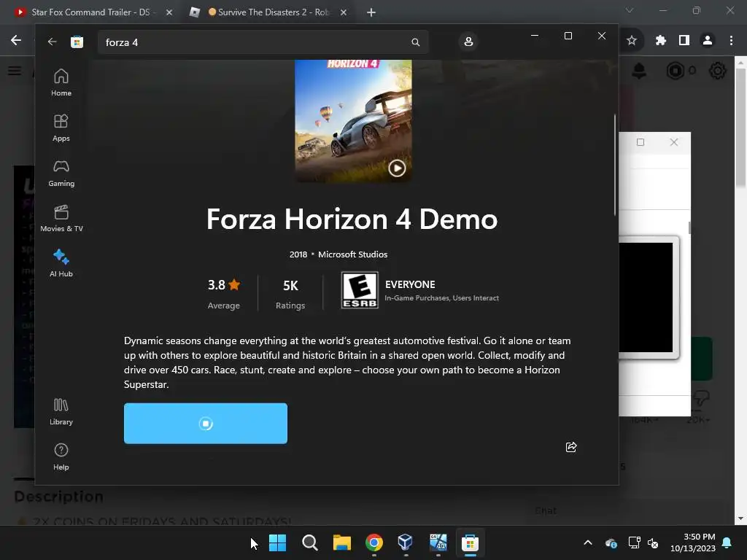Open the Store account profile icon
747x560 pixels.
click(468, 42)
